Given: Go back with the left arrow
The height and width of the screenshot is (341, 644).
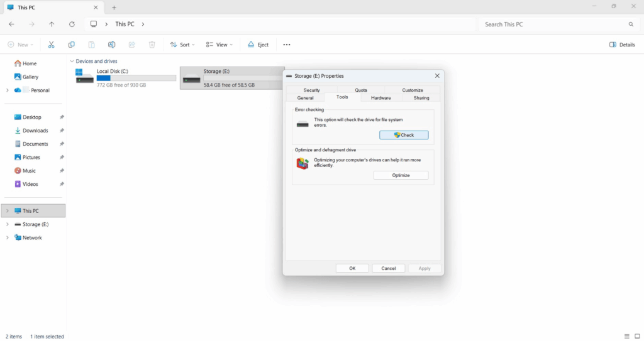Looking at the screenshot, I should pyautogui.click(x=11, y=24).
